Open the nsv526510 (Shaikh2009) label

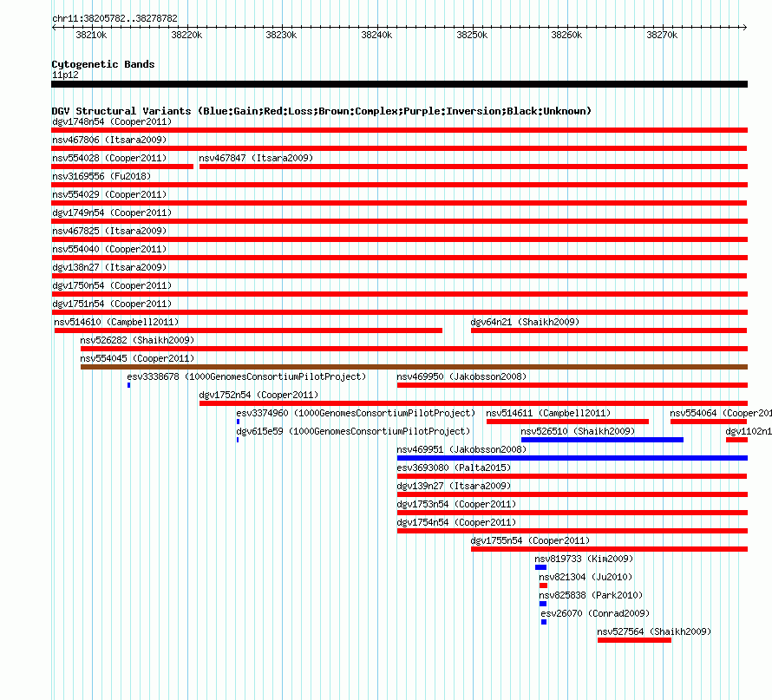point(578,431)
